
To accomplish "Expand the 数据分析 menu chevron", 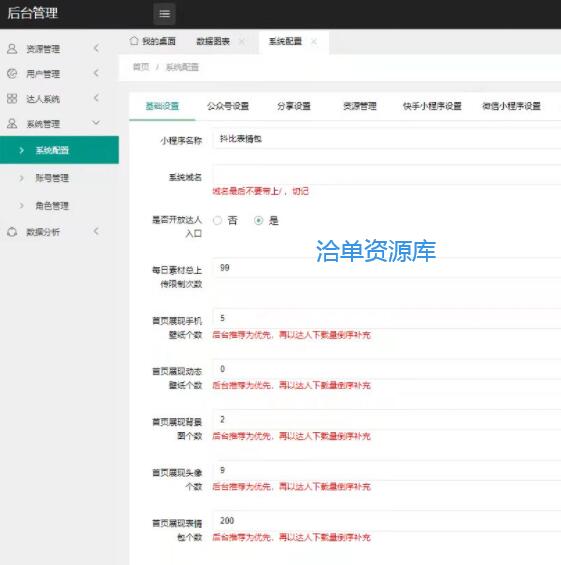I will (x=96, y=231).
